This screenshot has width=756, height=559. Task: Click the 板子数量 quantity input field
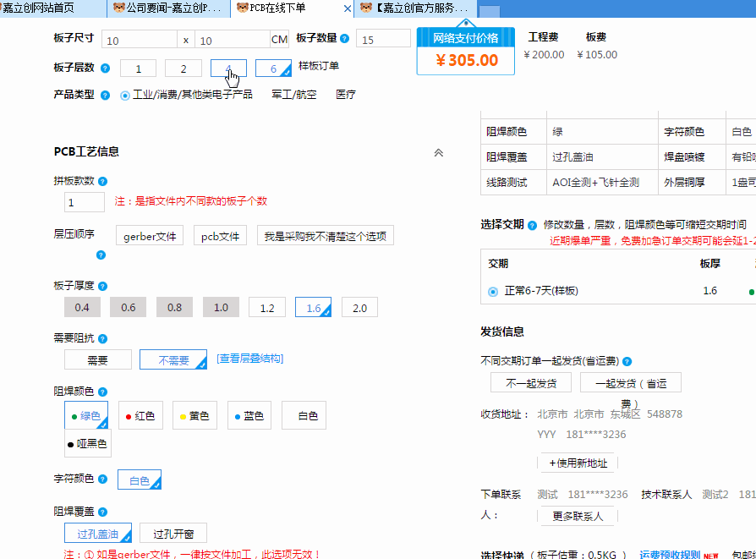(383, 38)
